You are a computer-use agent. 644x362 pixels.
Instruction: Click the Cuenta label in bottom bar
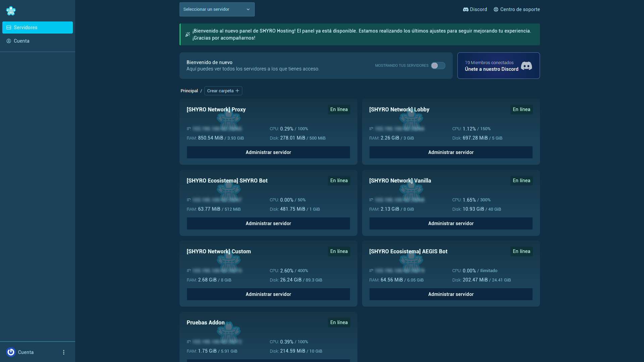(26, 352)
